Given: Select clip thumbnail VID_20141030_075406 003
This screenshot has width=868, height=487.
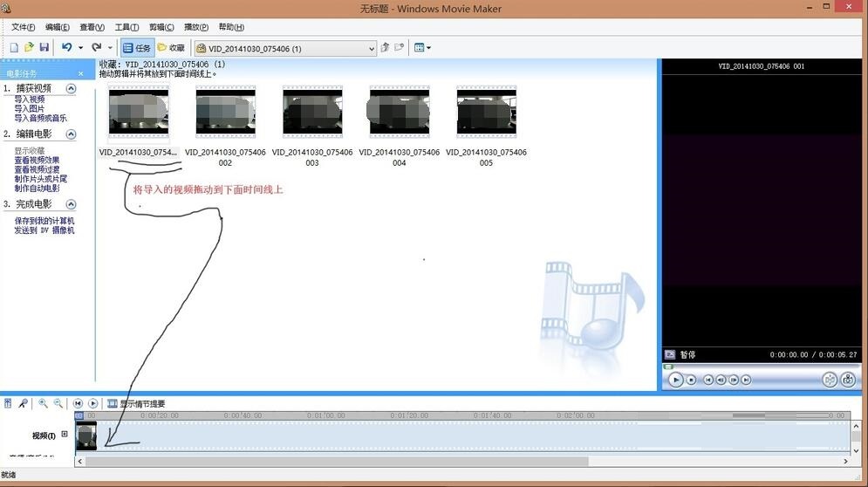Looking at the screenshot, I should click(312, 113).
